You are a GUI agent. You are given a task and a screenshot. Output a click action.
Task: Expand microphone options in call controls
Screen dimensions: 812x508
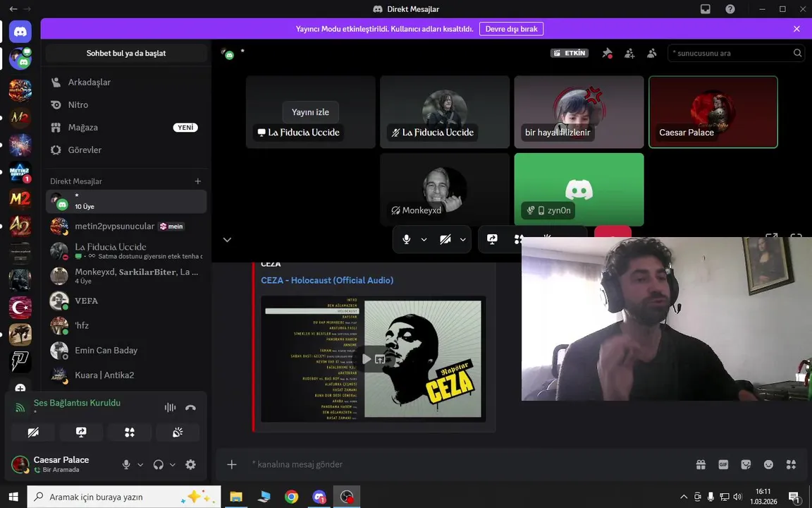(x=424, y=239)
